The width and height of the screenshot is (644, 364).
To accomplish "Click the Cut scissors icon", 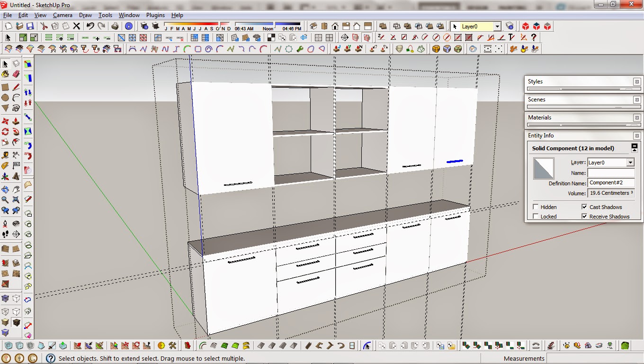I will [x=44, y=26].
